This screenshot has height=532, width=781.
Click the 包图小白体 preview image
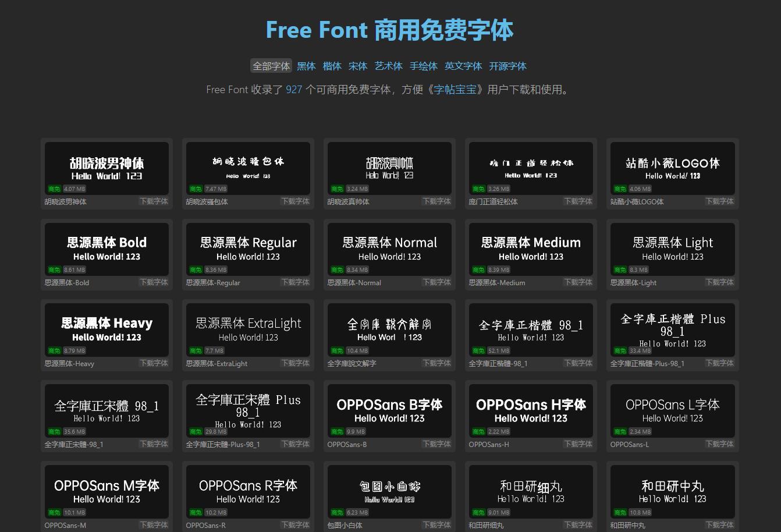[389, 492]
